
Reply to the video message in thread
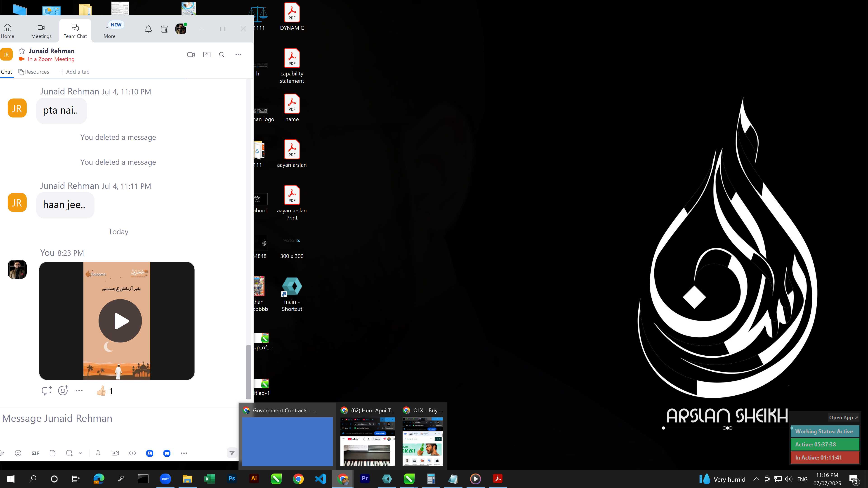tap(47, 391)
